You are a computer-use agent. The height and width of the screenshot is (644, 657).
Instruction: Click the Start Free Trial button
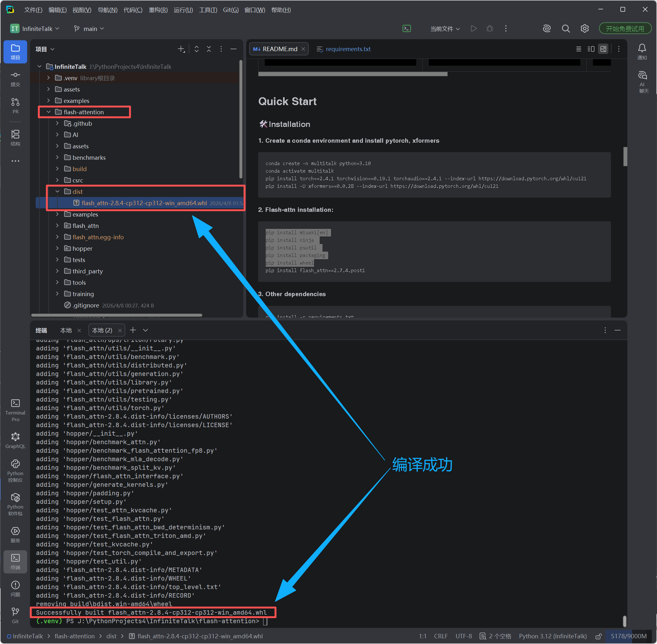(x=624, y=29)
